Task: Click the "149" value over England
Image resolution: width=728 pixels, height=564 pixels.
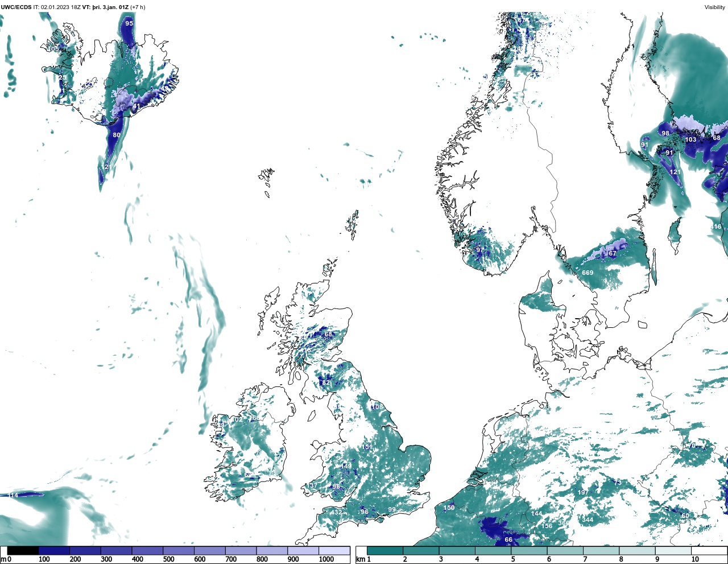Action: [x=346, y=466]
